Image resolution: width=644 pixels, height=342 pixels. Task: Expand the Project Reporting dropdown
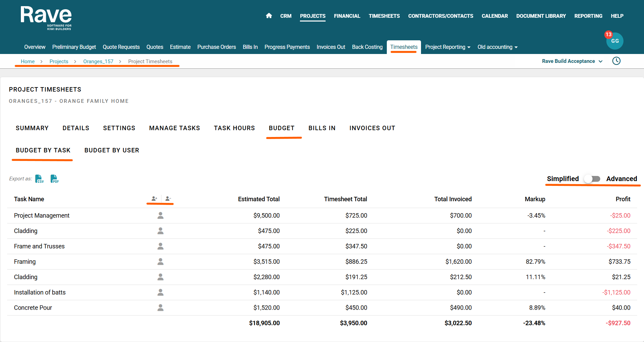point(447,47)
